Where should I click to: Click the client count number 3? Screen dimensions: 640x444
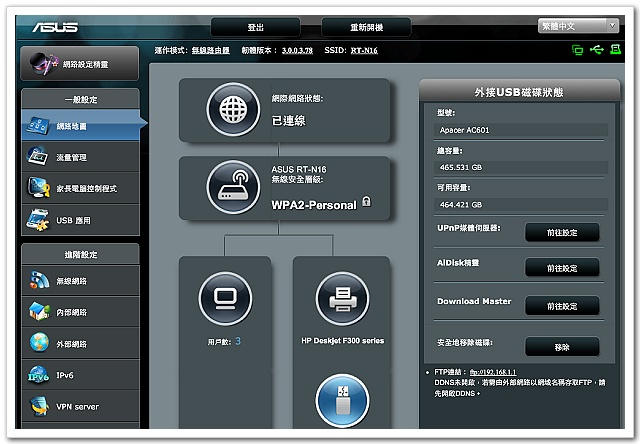(238, 341)
